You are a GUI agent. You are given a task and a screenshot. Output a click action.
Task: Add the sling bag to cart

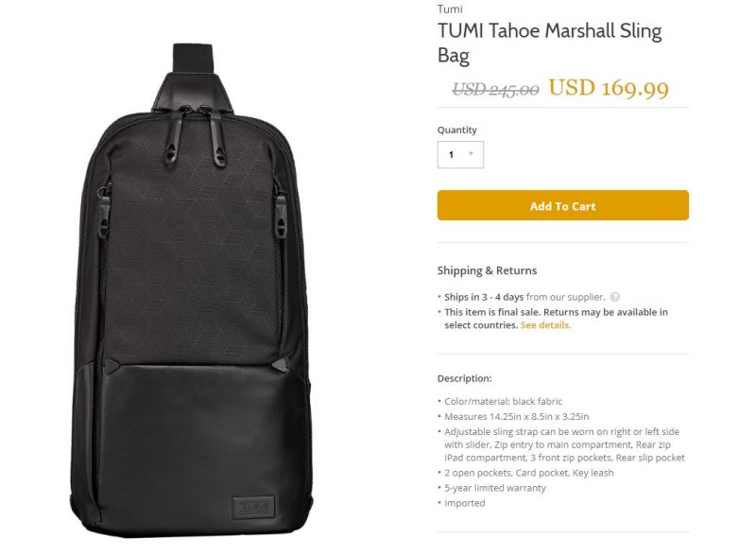[562, 205]
